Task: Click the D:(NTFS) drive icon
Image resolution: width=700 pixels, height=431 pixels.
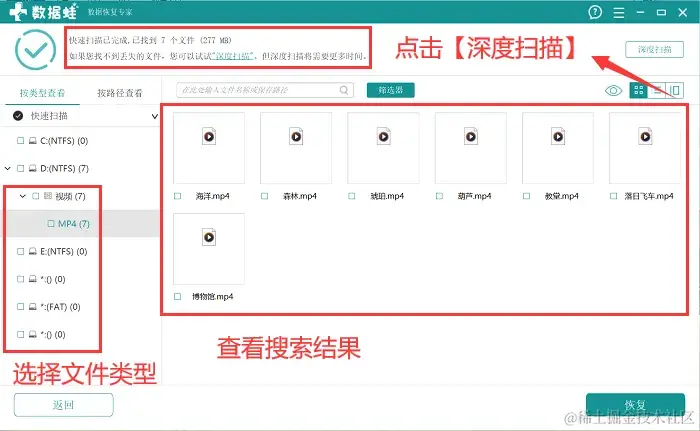Action: point(33,168)
